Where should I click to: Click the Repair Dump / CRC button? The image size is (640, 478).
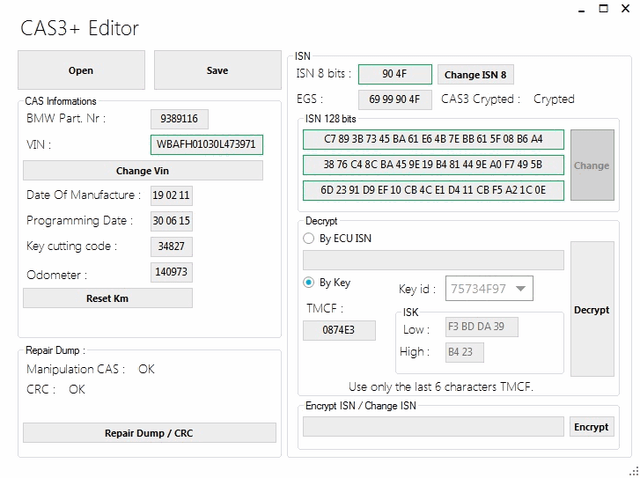coord(149,433)
